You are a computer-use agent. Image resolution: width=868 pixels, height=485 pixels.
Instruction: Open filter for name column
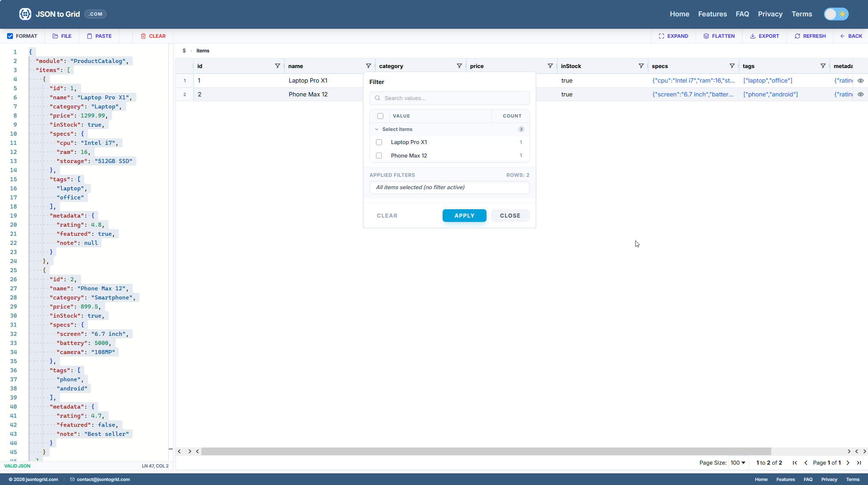368,66
